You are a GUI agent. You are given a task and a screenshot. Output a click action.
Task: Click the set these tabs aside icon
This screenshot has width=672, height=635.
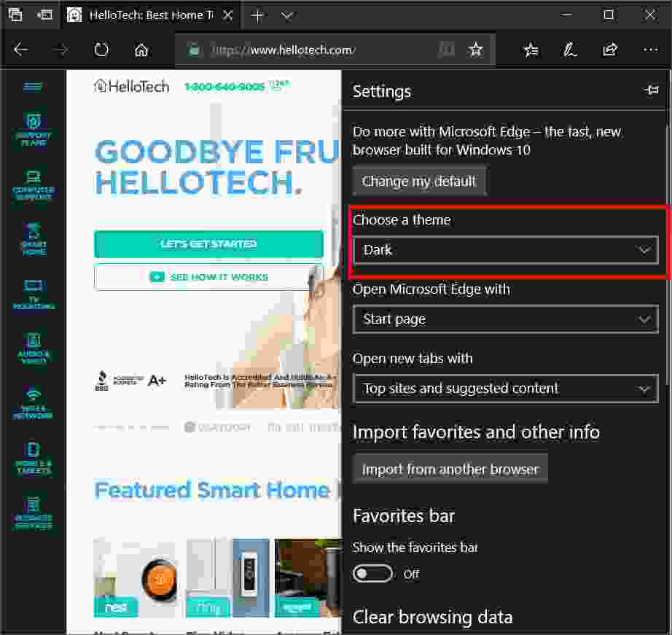click(44, 15)
